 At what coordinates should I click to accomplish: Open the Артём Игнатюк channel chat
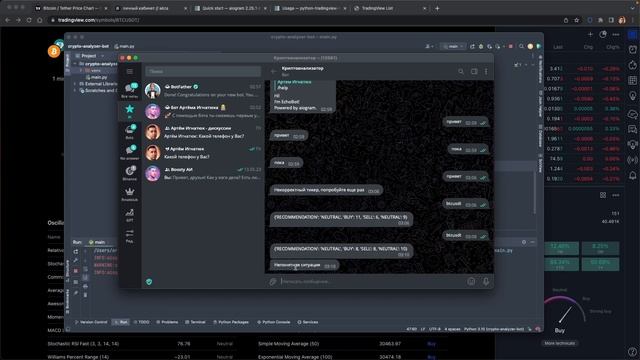point(203,153)
